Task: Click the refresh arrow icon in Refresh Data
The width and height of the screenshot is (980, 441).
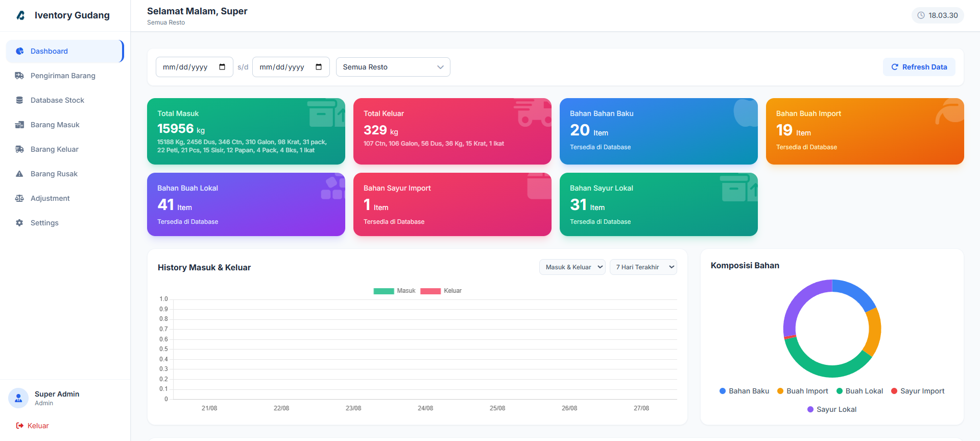Action: tap(895, 67)
